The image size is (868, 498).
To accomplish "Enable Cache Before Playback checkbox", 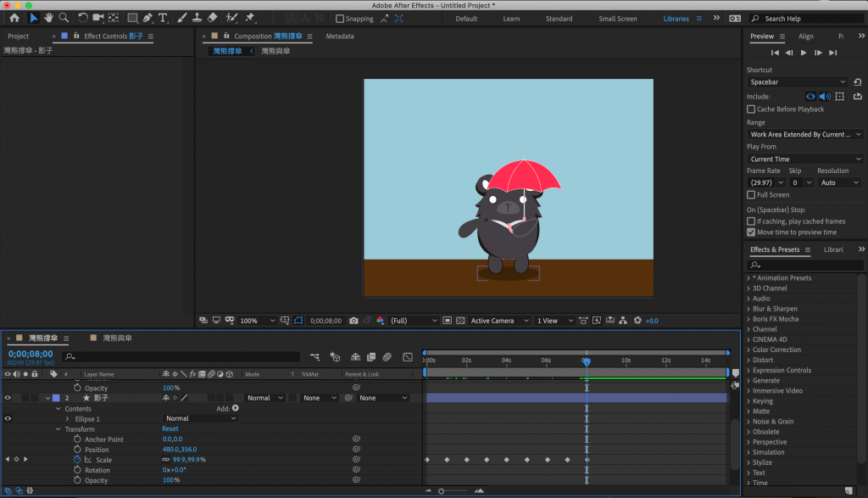I will [x=751, y=109].
